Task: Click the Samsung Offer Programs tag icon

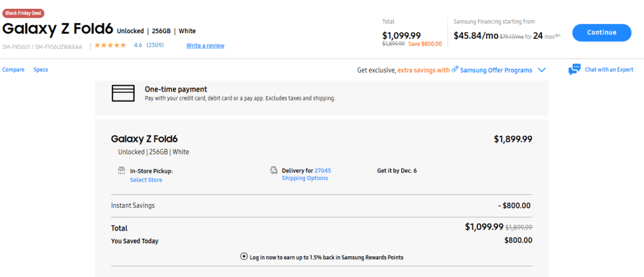Action: [455, 70]
